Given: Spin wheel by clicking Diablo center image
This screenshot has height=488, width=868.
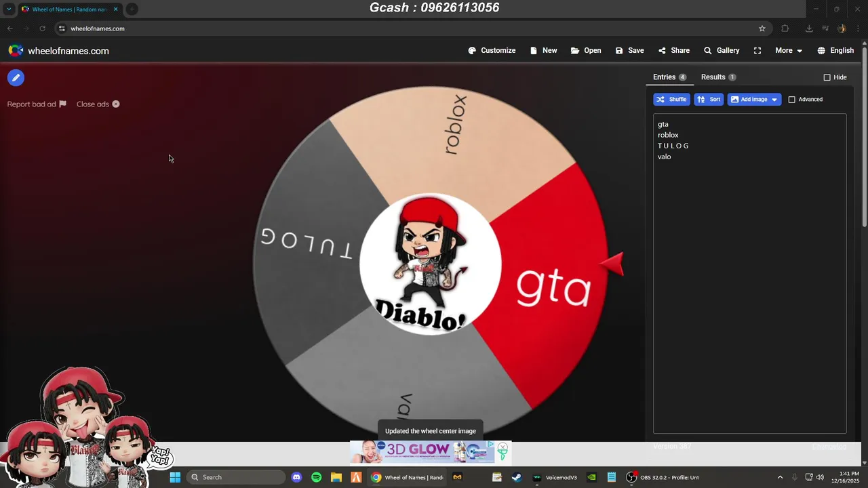Looking at the screenshot, I should [430, 264].
